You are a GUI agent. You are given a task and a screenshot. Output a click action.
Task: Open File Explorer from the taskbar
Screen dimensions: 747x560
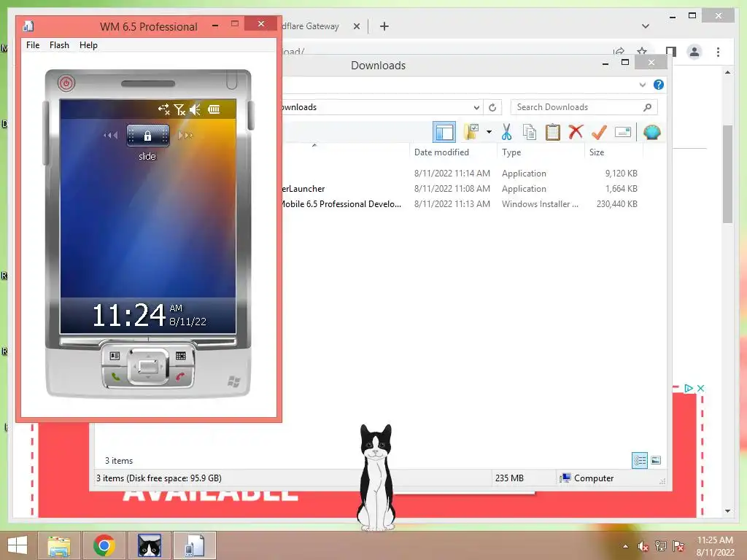click(59, 545)
